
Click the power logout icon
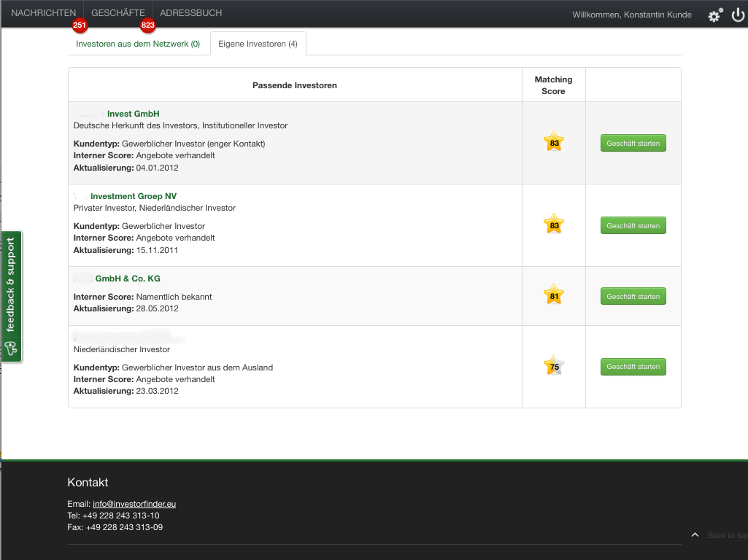738,15
